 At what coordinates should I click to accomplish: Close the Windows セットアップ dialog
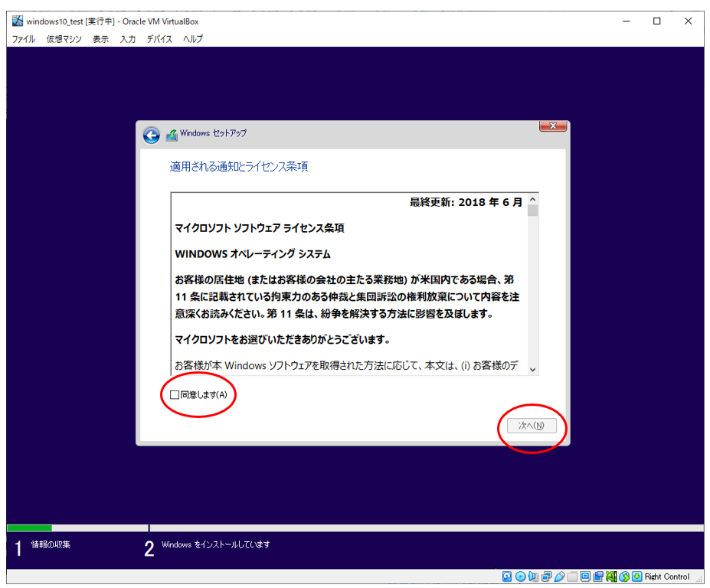coord(553,126)
